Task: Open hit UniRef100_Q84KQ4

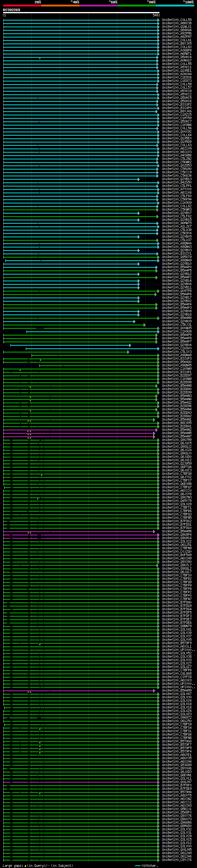Action: click(x=177, y=30)
